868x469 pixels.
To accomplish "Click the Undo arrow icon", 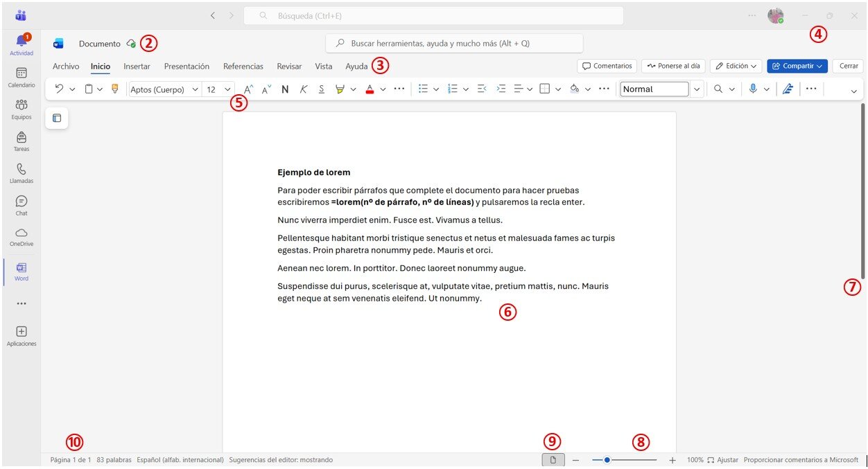I will click(x=60, y=89).
